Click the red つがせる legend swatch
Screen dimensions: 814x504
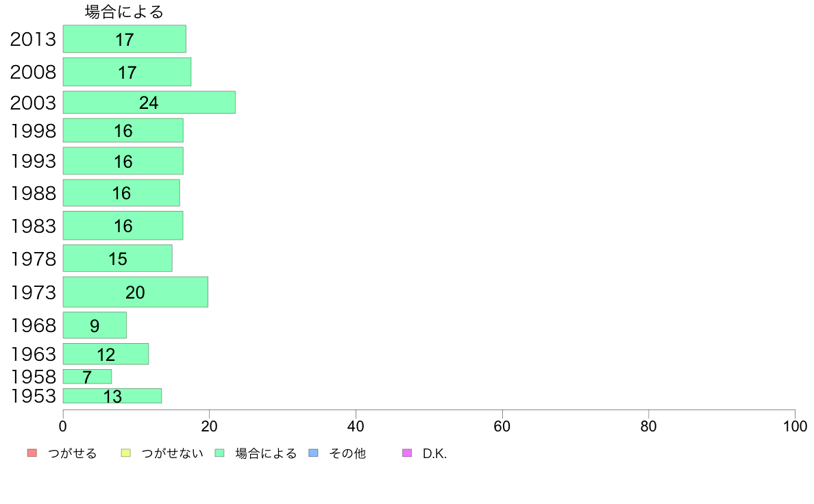[32, 453]
